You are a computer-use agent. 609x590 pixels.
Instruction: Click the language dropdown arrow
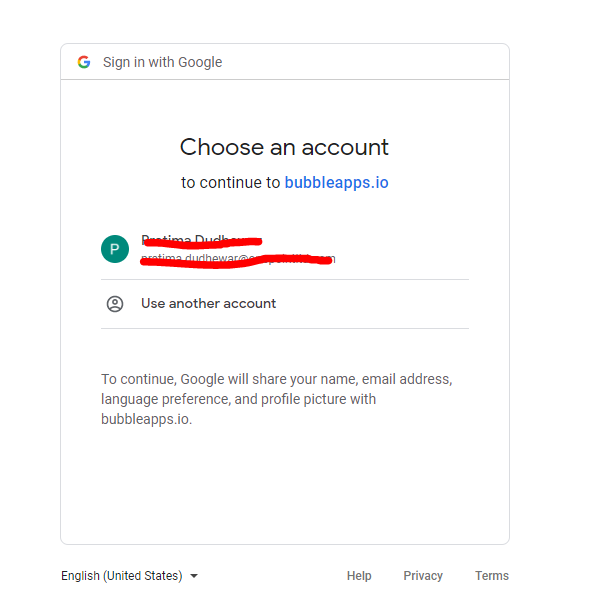coord(194,576)
